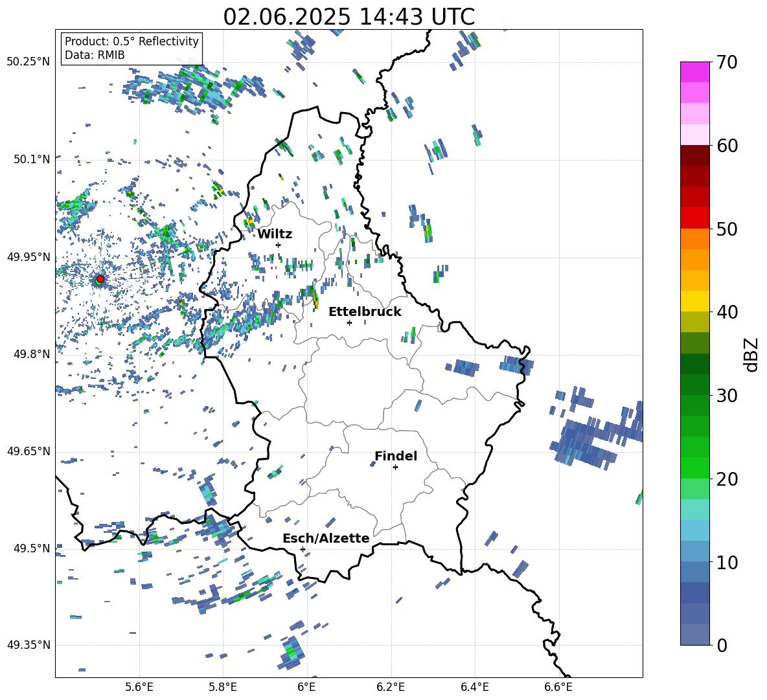Click the 49.65°N latitude label
Viewport: 767px width, 700px height.
pos(29,451)
